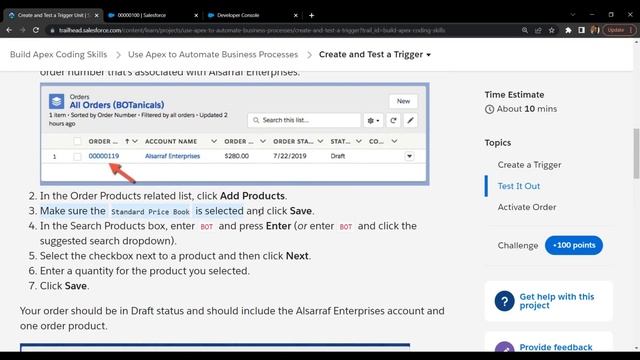This screenshot has width=640, height=360.
Task: Close the 00000100 Salesforce tab
Action: tap(196, 15)
